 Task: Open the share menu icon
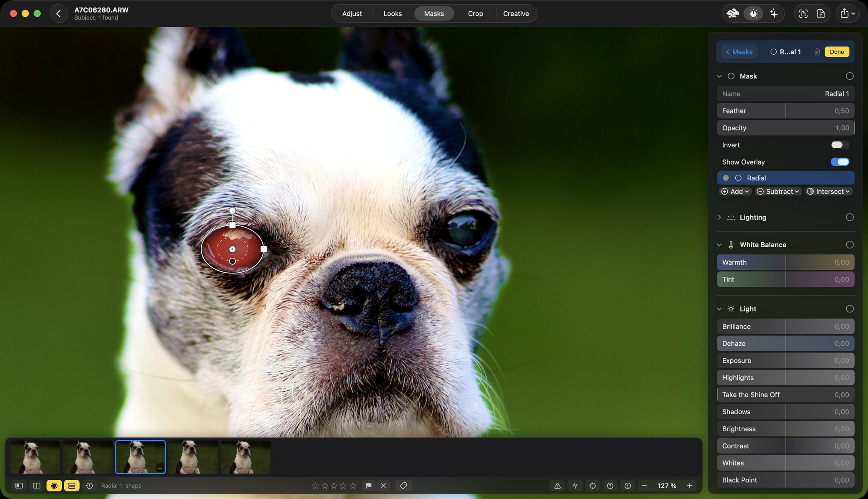pyautogui.click(x=848, y=14)
